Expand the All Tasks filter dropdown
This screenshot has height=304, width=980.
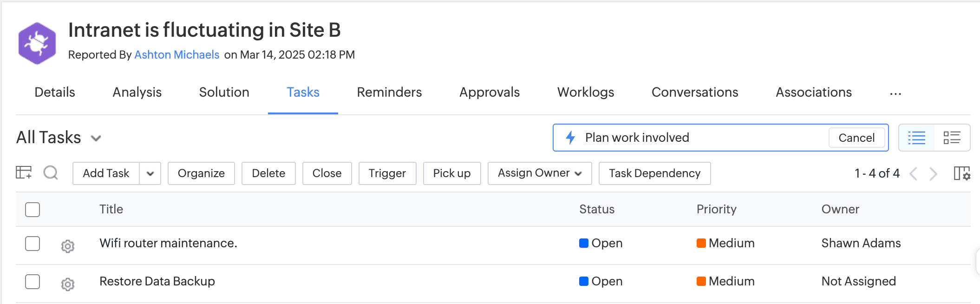[x=96, y=138]
